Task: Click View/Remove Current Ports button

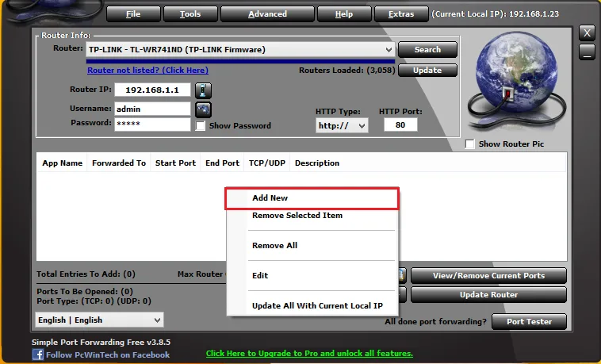Action: 488,275
